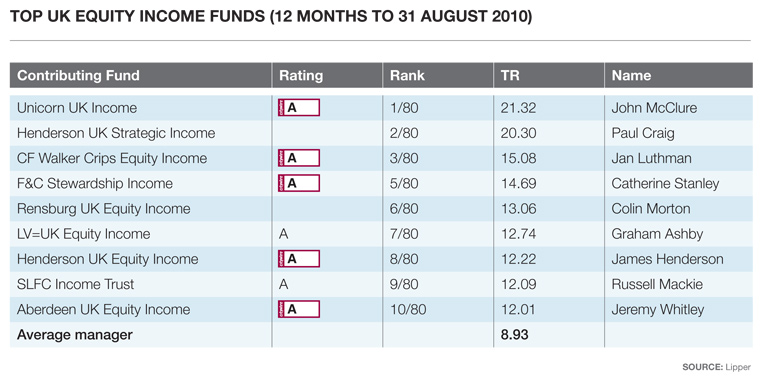Click the Average manager row label
The width and height of the screenshot is (760, 377).
(75, 335)
